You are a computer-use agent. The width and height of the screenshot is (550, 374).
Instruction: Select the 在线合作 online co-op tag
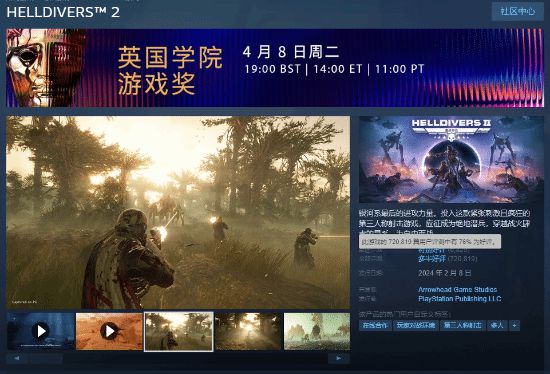[375, 326]
